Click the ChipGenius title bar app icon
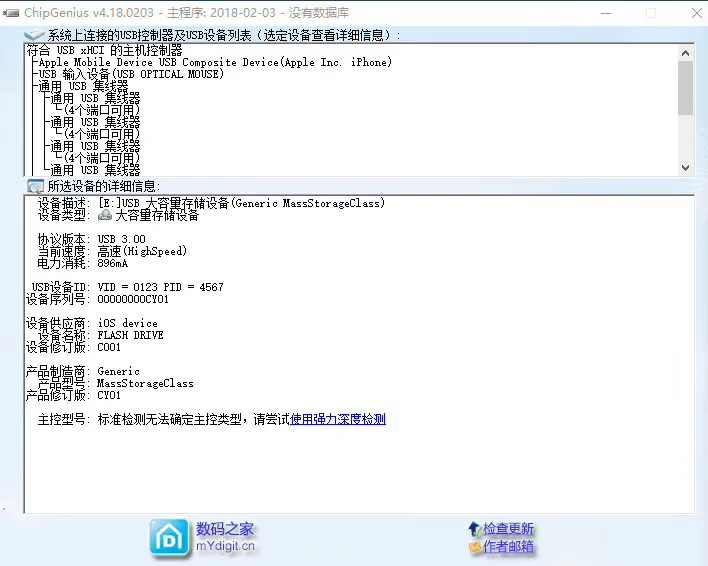 (x=11, y=12)
